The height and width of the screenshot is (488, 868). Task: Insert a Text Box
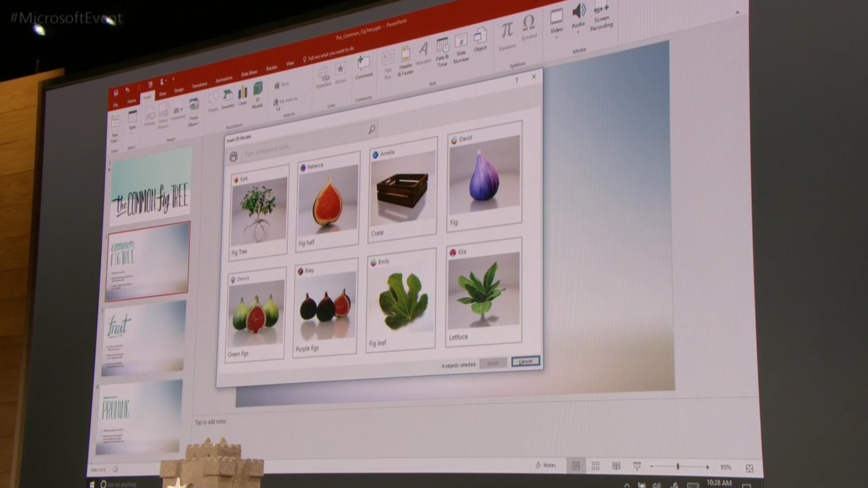(388, 65)
